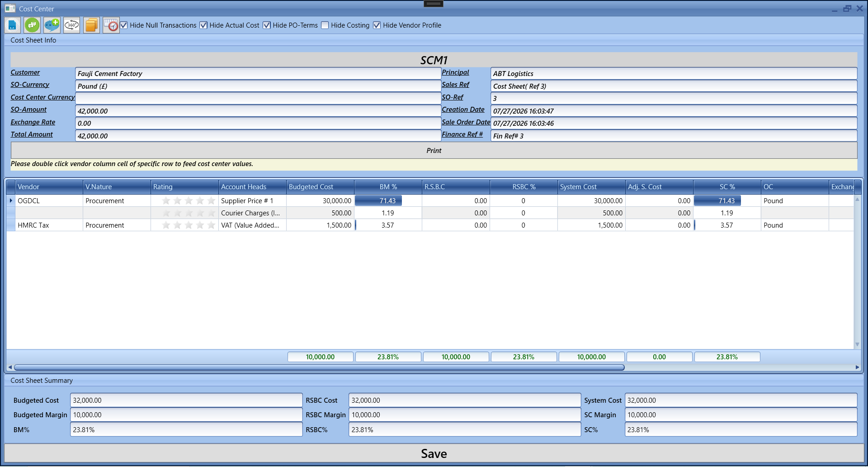This screenshot has width=868, height=467.
Task: Click the orange stacked copies icon
Action: [91, 25]
